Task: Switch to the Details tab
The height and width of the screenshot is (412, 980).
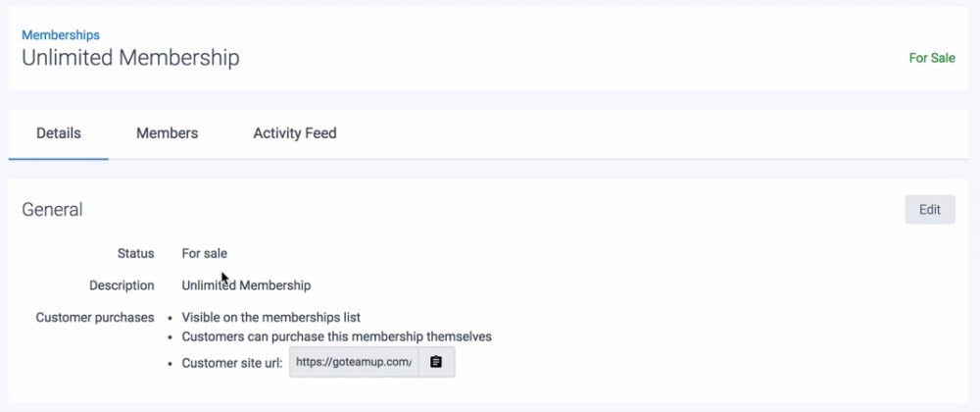Action: click(x=59, y=133)
